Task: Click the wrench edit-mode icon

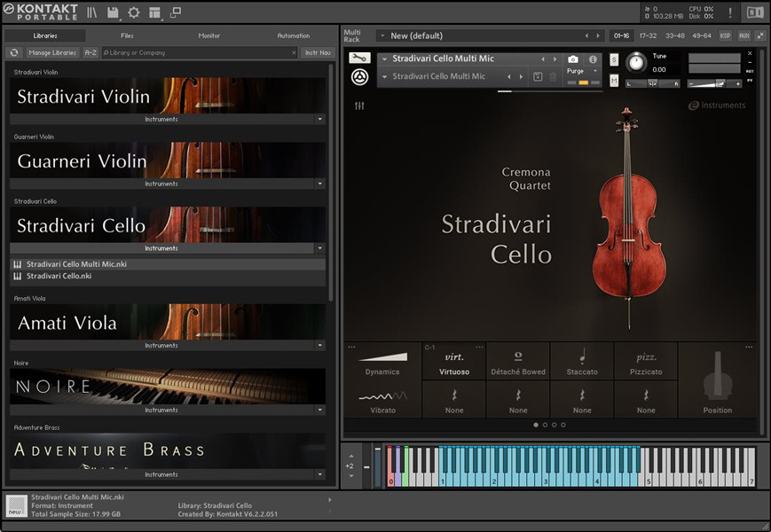Action: [359, 59]
